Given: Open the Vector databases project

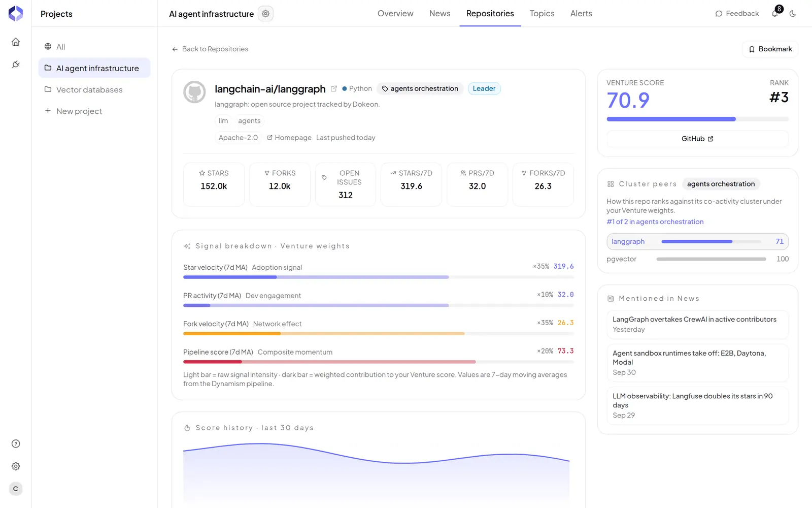Looking at the screenshot, I should click(x=94, y=90).
